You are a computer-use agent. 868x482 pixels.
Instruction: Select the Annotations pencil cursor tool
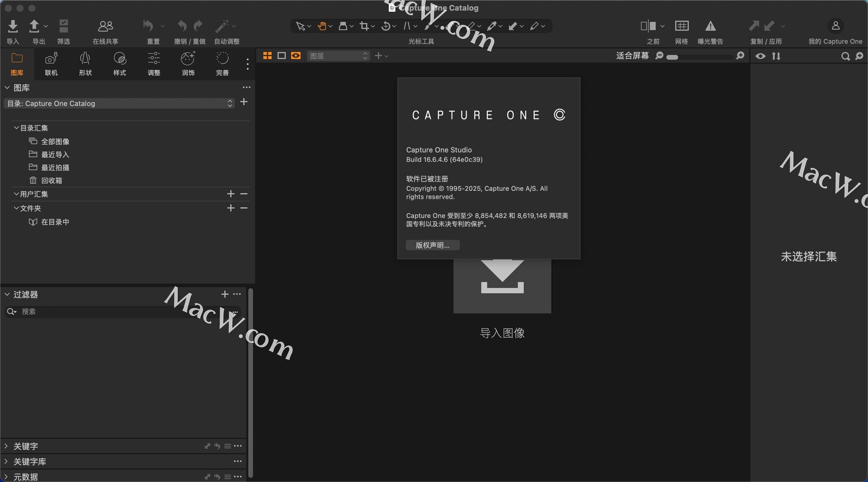click(534, 26)
